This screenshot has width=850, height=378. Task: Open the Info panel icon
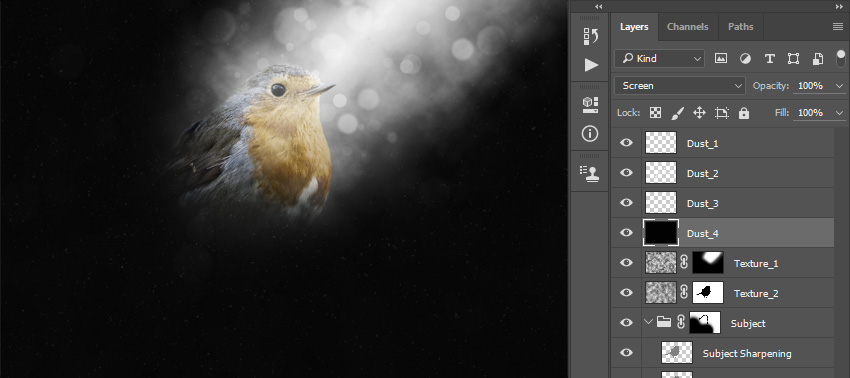click(x=590, y=133)
